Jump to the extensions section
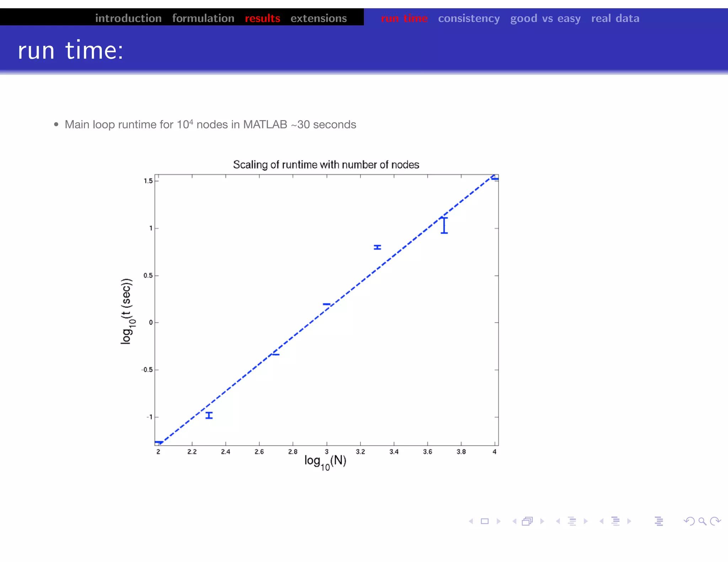The height and width of the screenshot is (562, 728). point(318,18)
